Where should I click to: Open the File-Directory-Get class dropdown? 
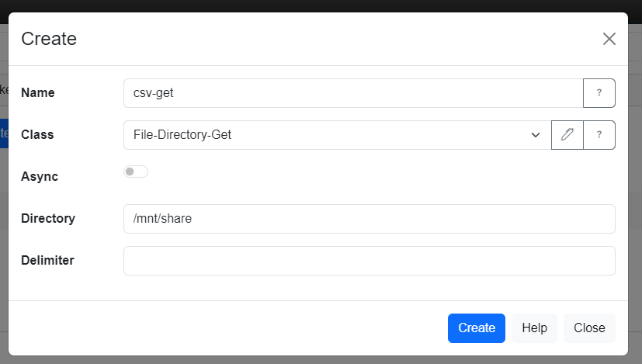[x=337, y=135]
